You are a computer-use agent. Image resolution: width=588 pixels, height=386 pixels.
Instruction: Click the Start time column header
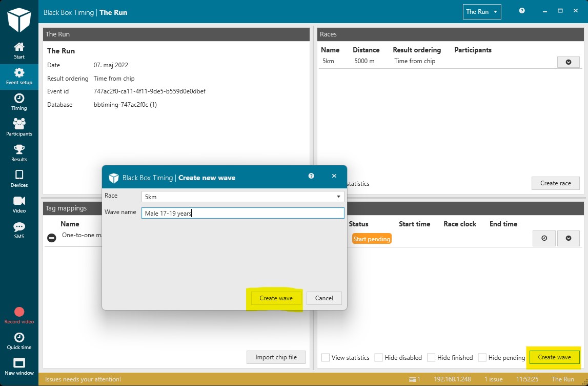coord(414,224)
